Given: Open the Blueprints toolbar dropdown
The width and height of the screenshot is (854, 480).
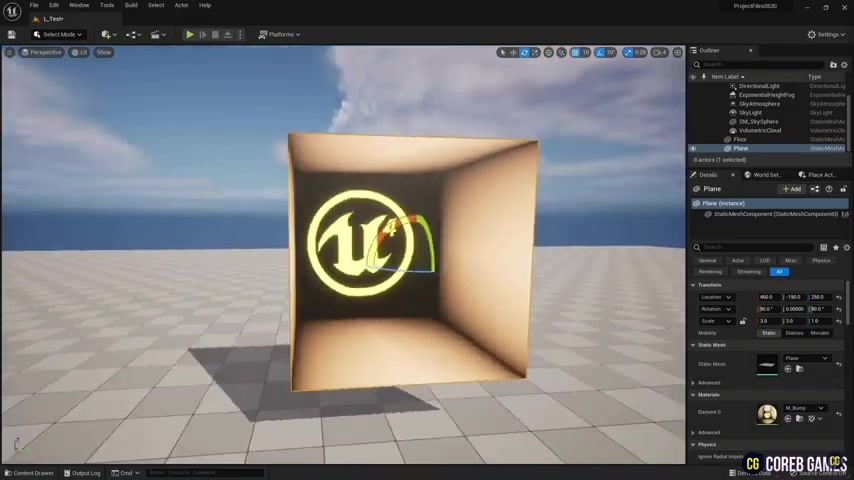Looking at the screenshot, I should 133,34.
